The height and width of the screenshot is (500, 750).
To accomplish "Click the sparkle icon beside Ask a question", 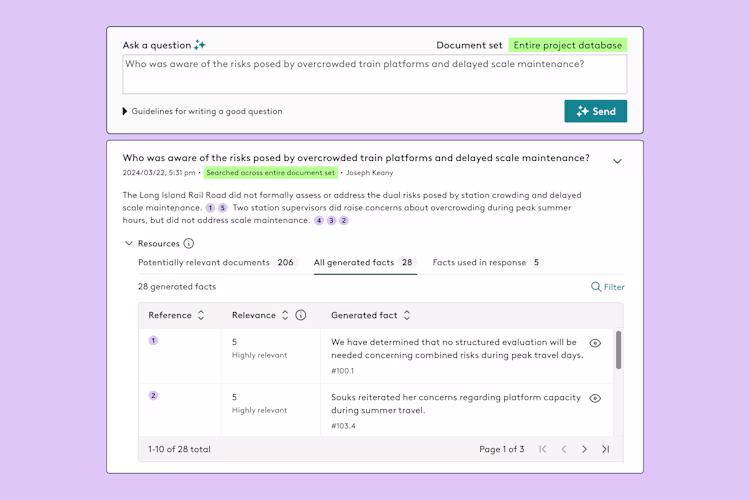I will coord(199,45).
